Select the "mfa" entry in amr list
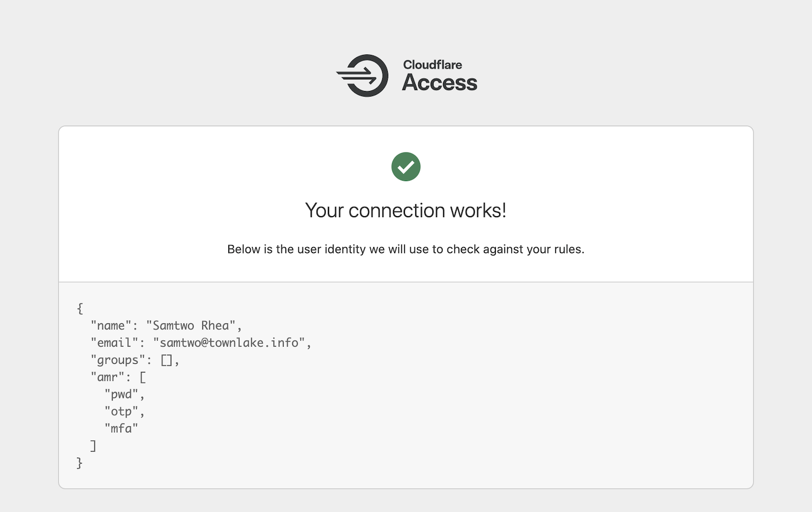This screenshot has width=812, height=512. point(121,428)
